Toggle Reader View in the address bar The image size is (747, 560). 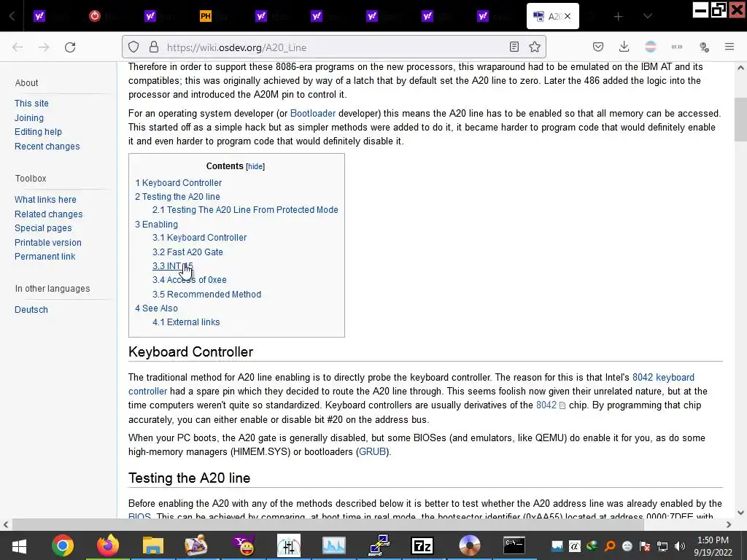coord(514,47)
